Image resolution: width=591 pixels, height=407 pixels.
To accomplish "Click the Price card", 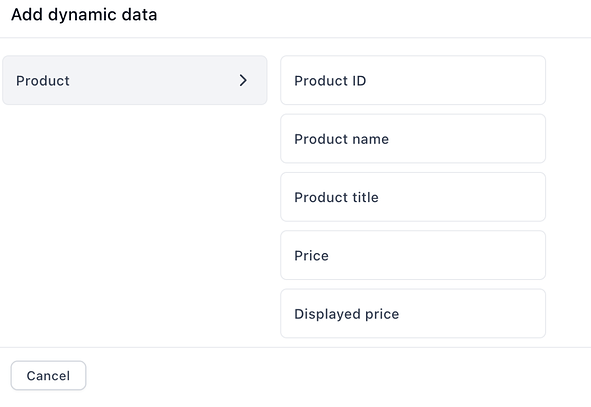I will pyautogui.click(x=413, y=255).
